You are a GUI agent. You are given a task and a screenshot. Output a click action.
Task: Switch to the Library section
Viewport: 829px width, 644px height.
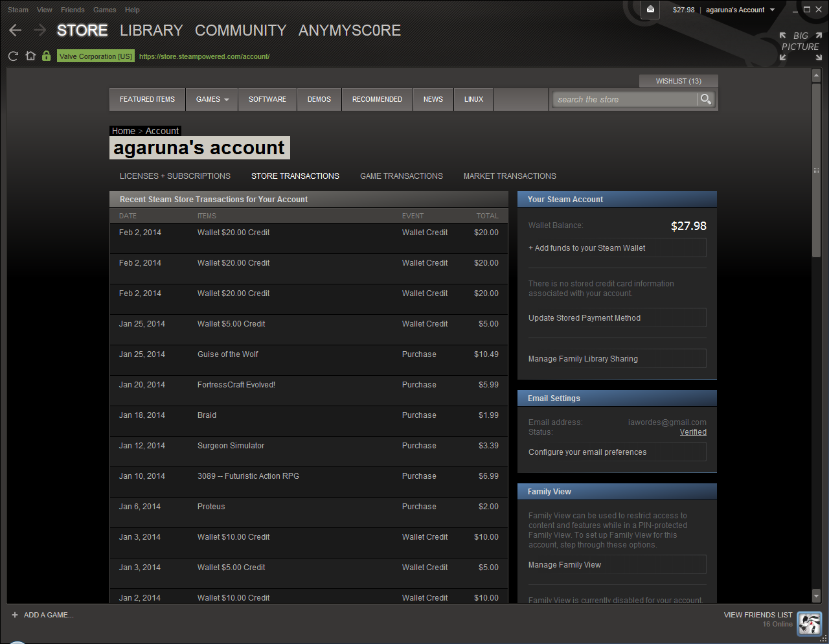(x=152, y=30)
